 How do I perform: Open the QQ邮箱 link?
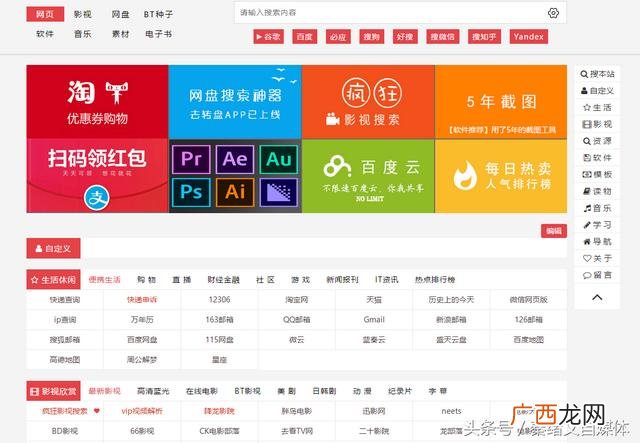297,320
